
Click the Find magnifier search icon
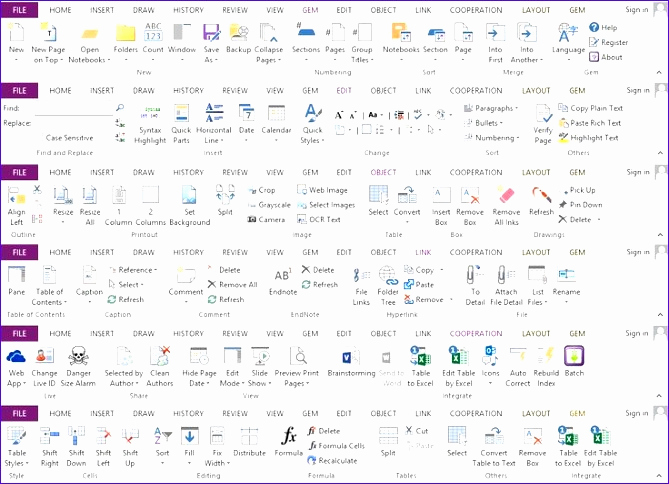pyautogui.click(x=120, y=108)
